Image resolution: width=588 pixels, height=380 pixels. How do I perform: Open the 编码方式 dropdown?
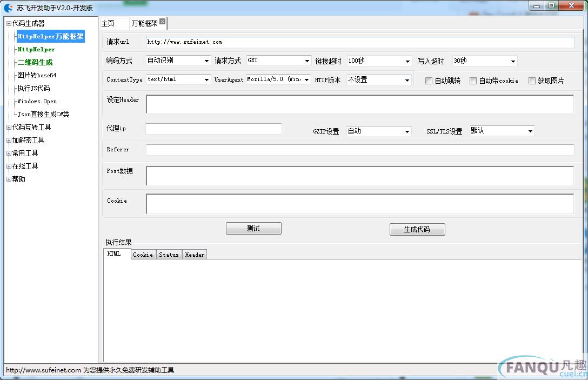[206, 61]
